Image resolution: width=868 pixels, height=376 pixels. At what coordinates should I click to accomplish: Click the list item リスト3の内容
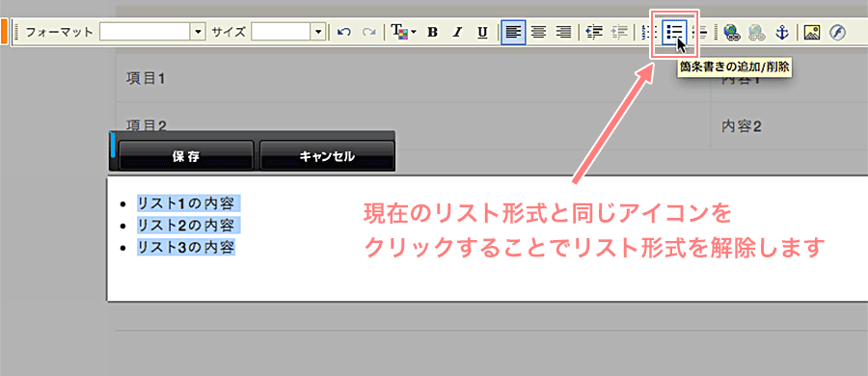pos(186,247)
